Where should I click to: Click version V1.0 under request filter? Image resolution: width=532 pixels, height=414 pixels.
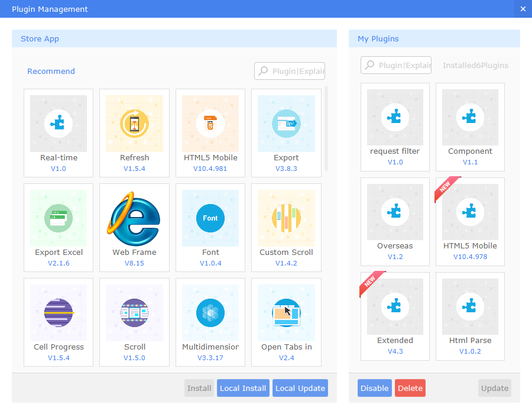coord(395,162)
